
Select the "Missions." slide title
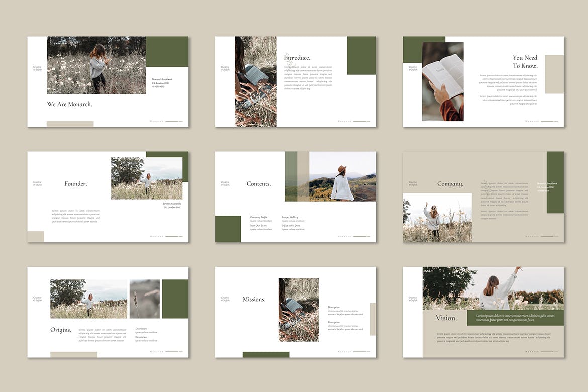click(254, 299)
